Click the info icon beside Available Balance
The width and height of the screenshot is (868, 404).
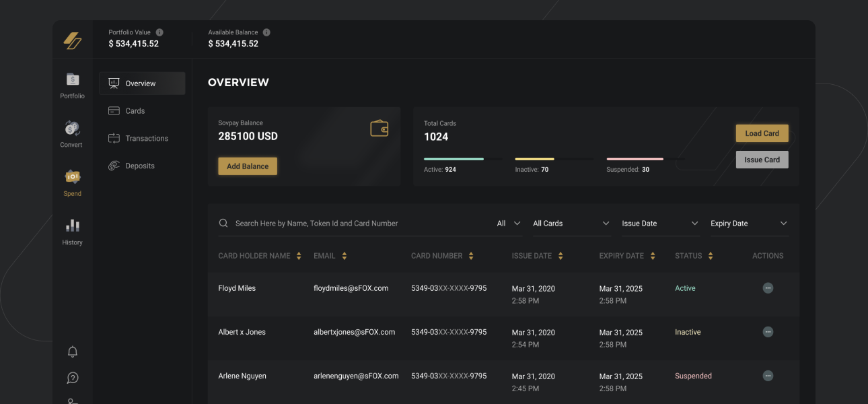(266, 32)
